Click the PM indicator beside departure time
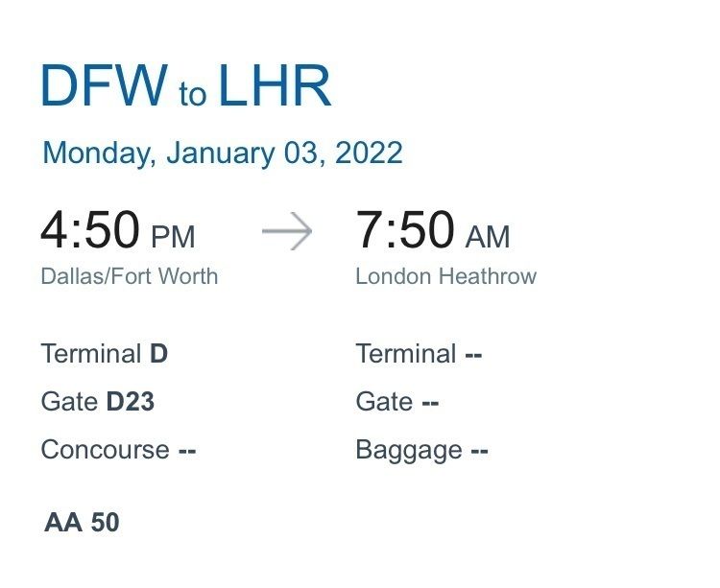This screenshot has width=720, height=588. tap(173, 236)
